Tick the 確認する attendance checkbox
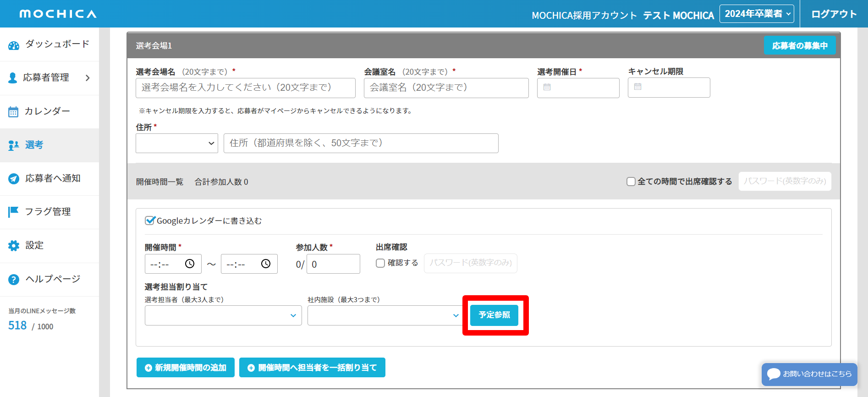Screen dimensions: 868x397 pos(380,263)
